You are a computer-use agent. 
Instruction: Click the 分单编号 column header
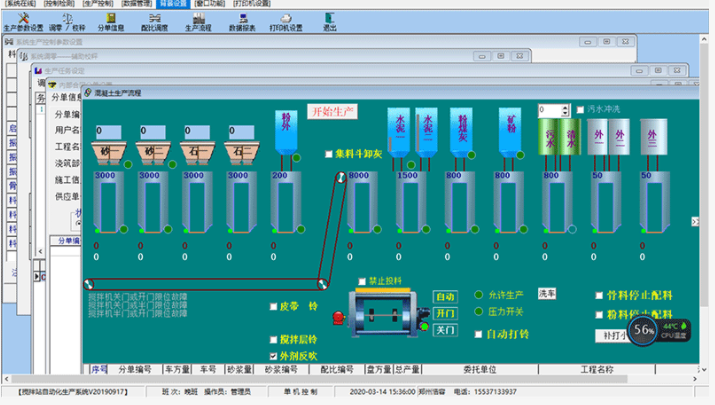(x=135, y=369)
